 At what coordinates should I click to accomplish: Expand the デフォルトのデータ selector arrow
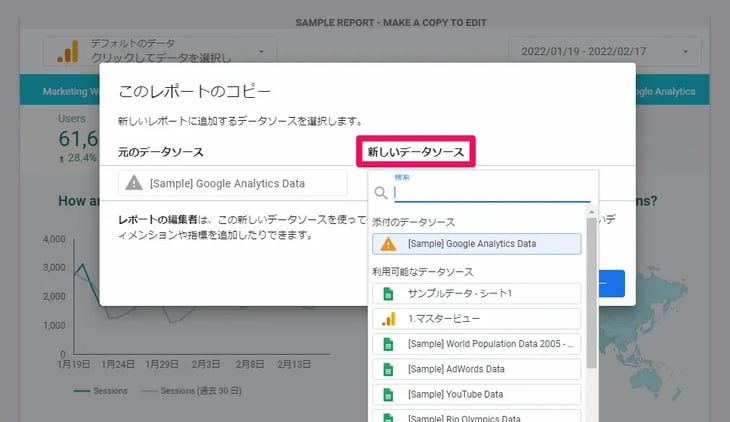tap(262, 51)
